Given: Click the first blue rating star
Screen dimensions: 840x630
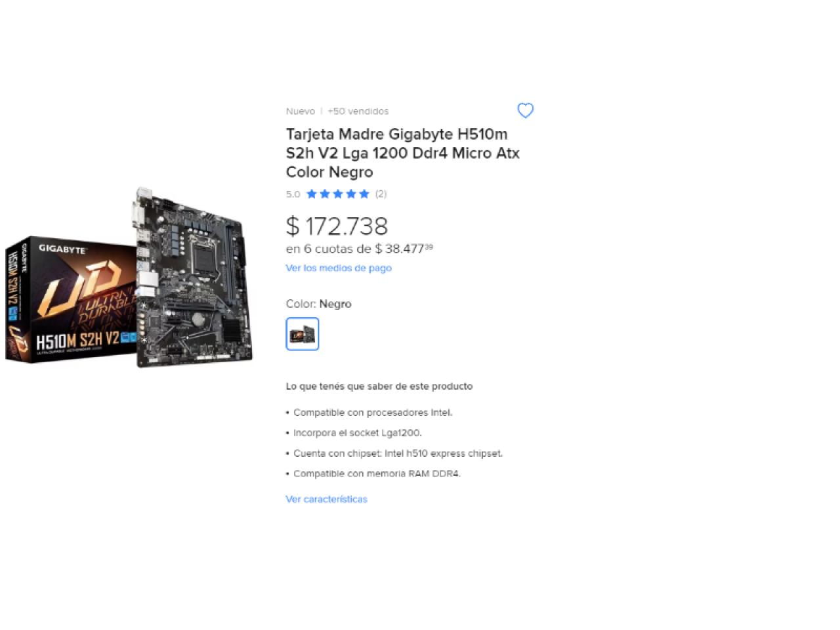Looking at the screenshot, I should (312, 194).
